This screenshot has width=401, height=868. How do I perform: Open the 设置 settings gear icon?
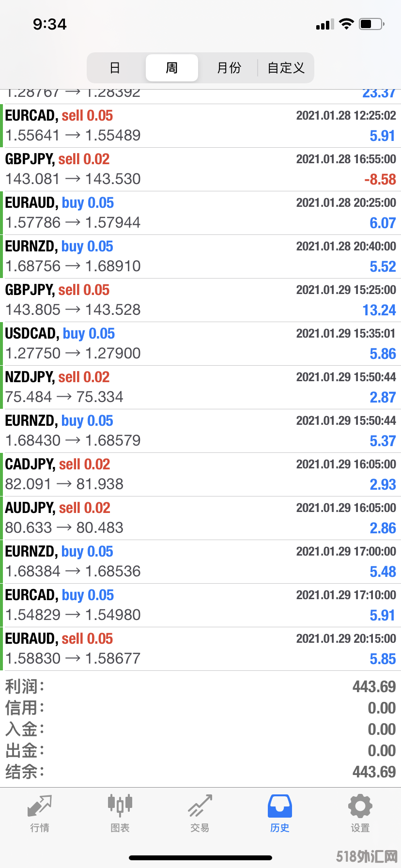[x=360, y=806]
